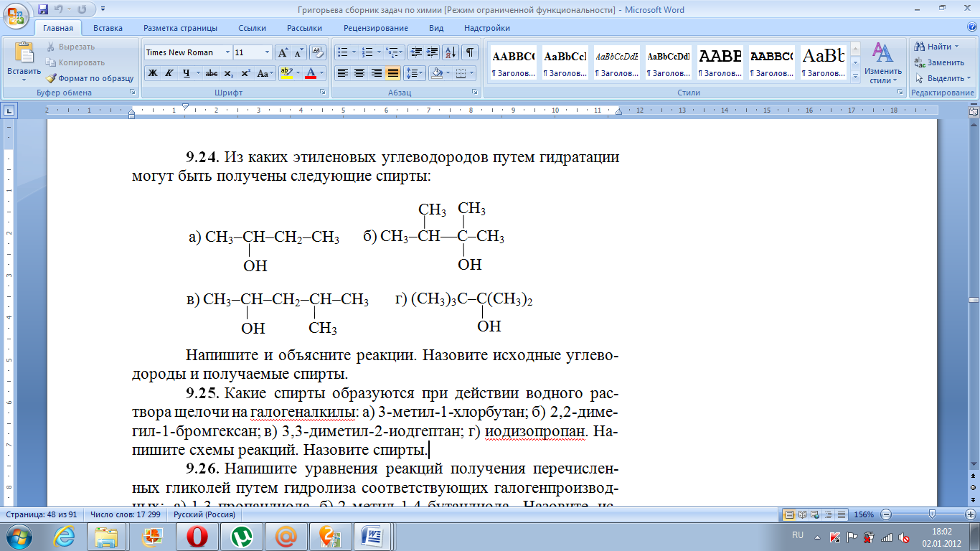Image resolution: width=980 pixels, height=551 pixels.
Task: Click the Clear Formatting eraser icon
Action: click(319, 52)
